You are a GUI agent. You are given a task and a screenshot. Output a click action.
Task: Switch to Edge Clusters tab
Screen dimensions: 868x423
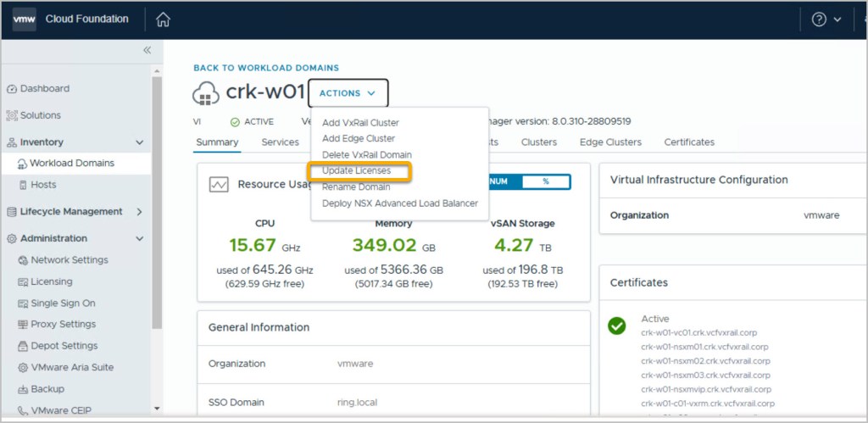(610, 142)
